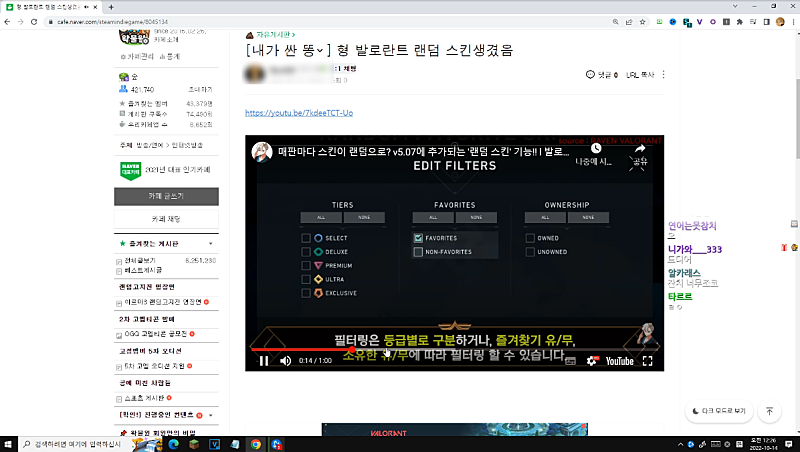Open the Chrome profile avatar

(x=780, y=22)
